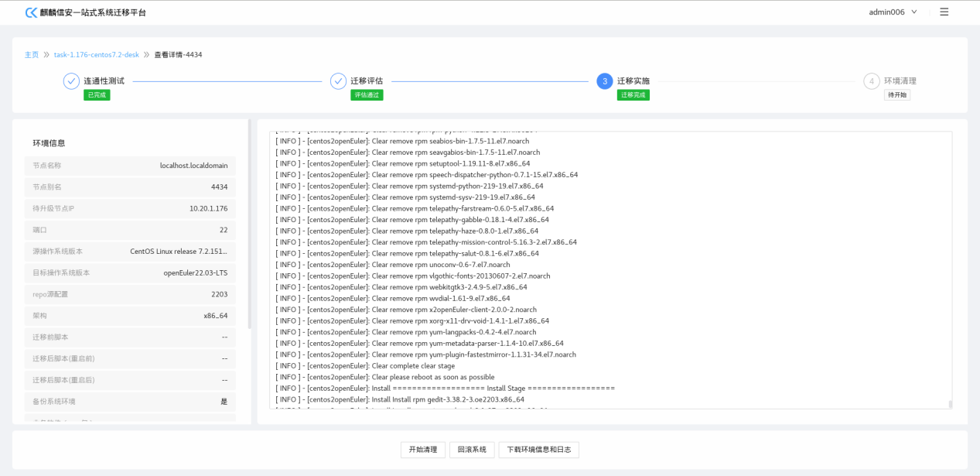Click the connectivity test checkmark step icon
The height and width of the screenshot is (476, 980).
pyautogui.click(x=71, y=81)
